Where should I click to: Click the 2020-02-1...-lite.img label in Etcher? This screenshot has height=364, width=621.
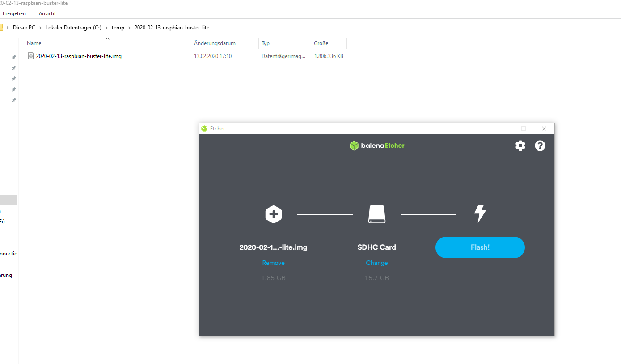click(274, 247)
